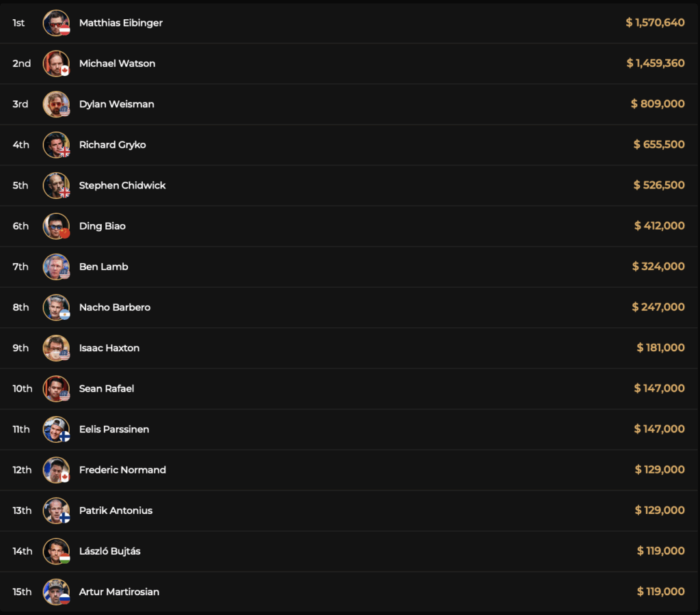Click Matthias Eibinger's avatar icon
Screen dimensions: 700x615
click(56, 23)
